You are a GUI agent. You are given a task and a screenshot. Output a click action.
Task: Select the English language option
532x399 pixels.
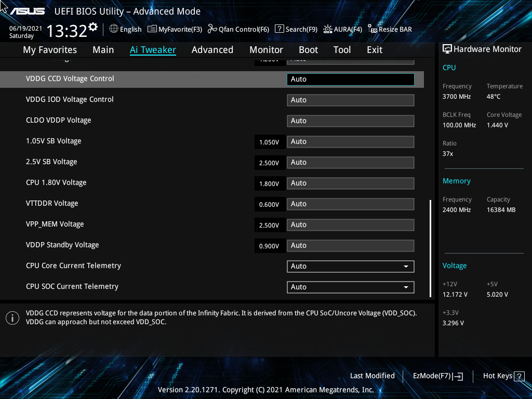125,29
